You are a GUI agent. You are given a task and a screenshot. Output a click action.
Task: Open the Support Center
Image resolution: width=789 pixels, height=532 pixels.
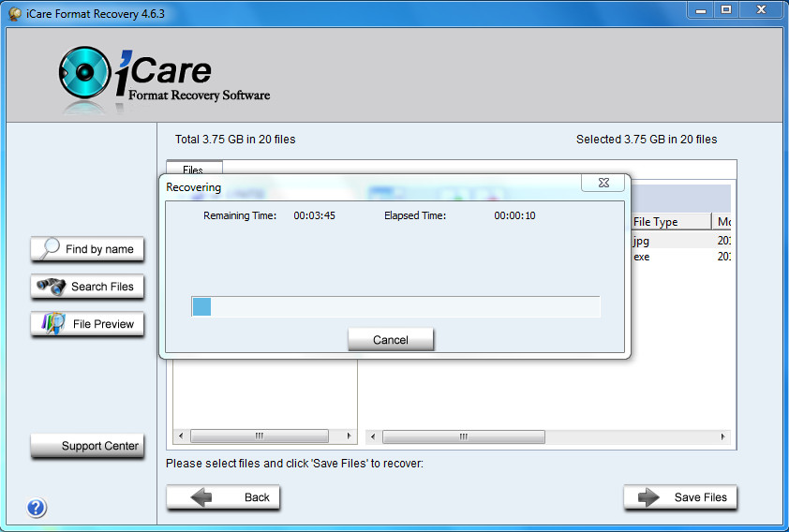(87, 446)
